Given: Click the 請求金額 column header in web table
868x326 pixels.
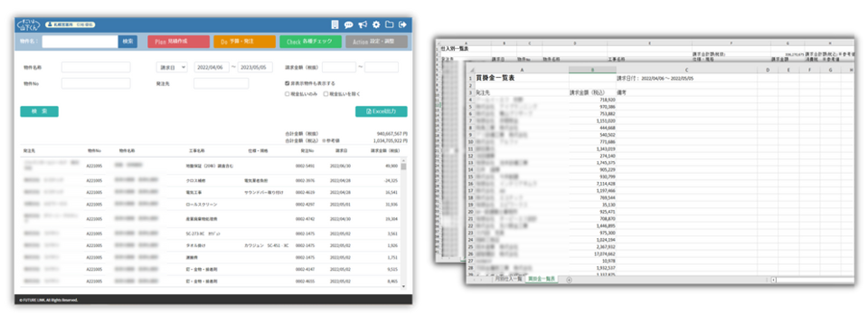Looking at the screenshot, I should pos(385,151).
